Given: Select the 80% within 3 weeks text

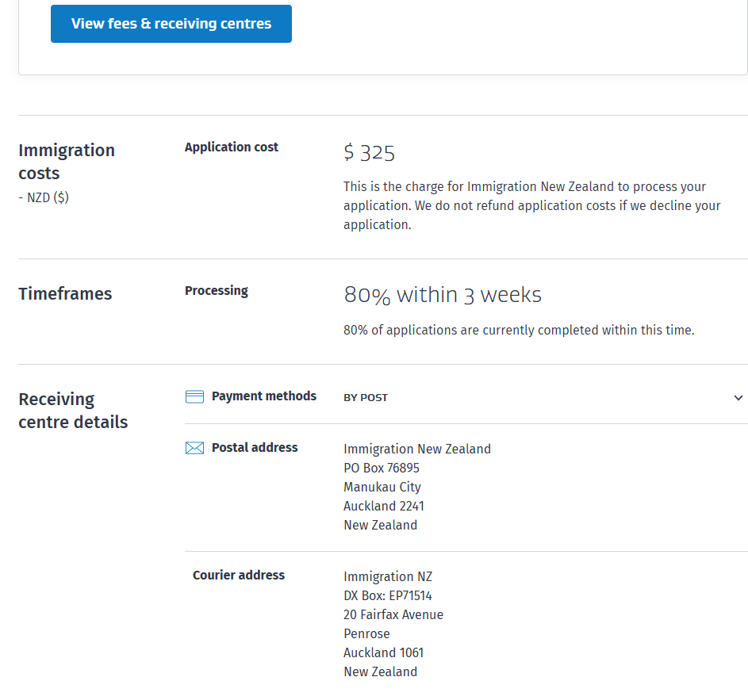Looking at the screenshot, I should tap(443, 295).
